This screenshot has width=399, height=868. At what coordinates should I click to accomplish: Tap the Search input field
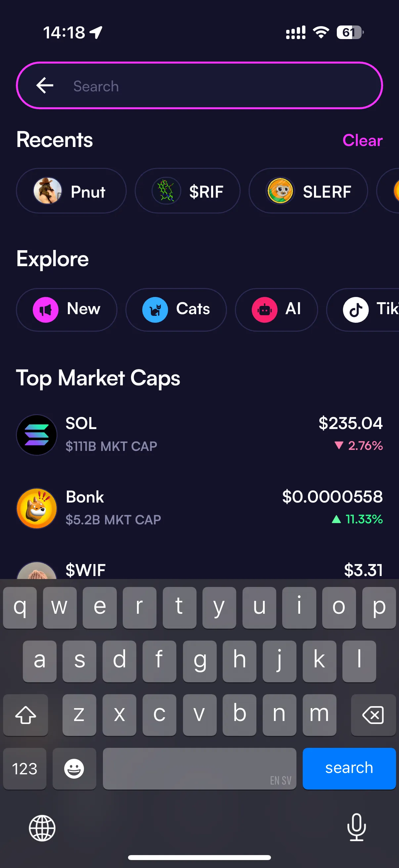215,86
